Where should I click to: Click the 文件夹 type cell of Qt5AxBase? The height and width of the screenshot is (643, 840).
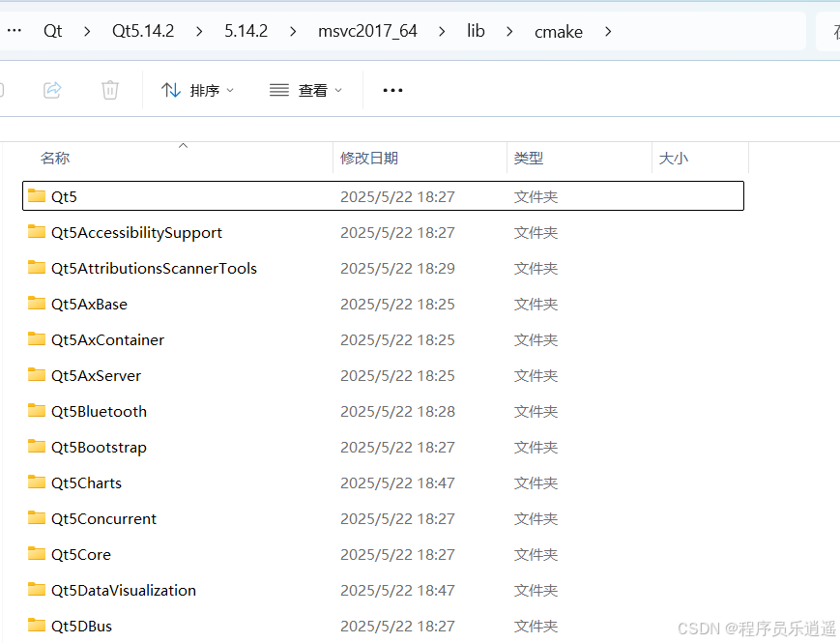(x=536, y=305)
